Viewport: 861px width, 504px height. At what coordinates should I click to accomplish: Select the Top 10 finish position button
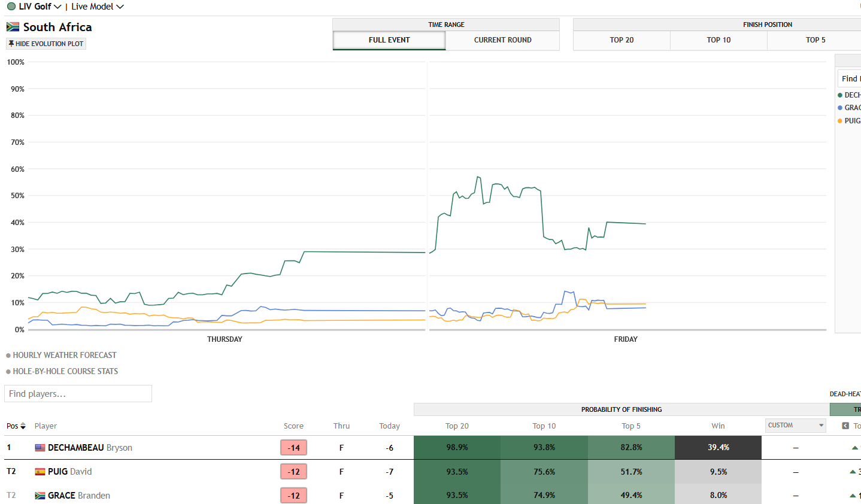pos(718,40)
